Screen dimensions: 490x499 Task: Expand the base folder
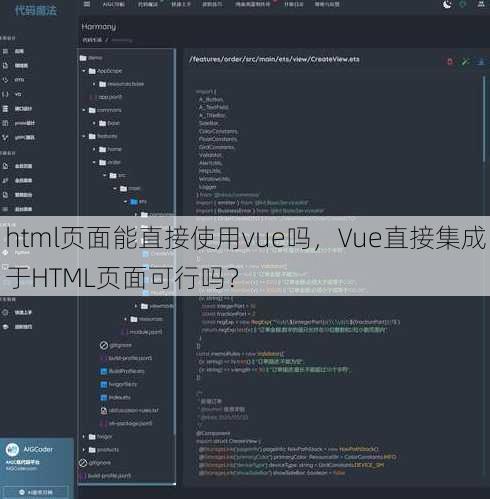click(x=94, y=123)
